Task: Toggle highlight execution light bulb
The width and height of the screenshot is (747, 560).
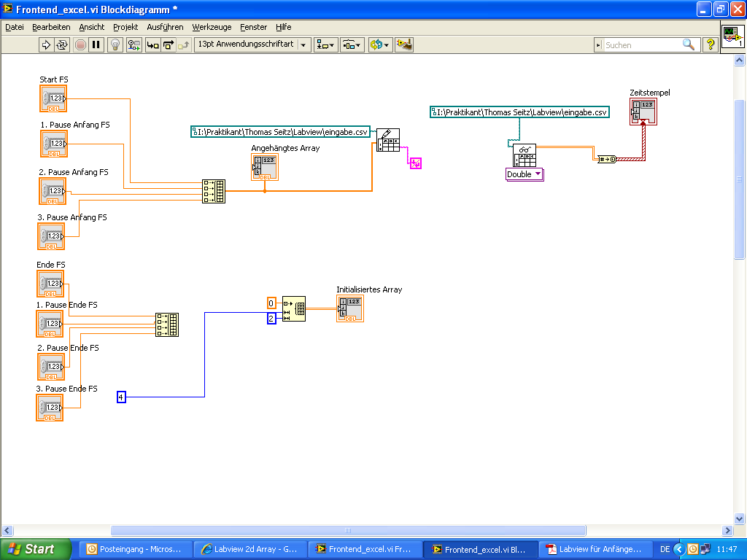Action: (115, 44)
